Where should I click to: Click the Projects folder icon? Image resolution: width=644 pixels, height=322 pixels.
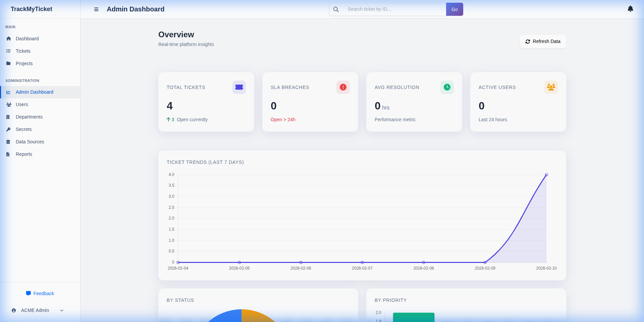tap(9, 63)
